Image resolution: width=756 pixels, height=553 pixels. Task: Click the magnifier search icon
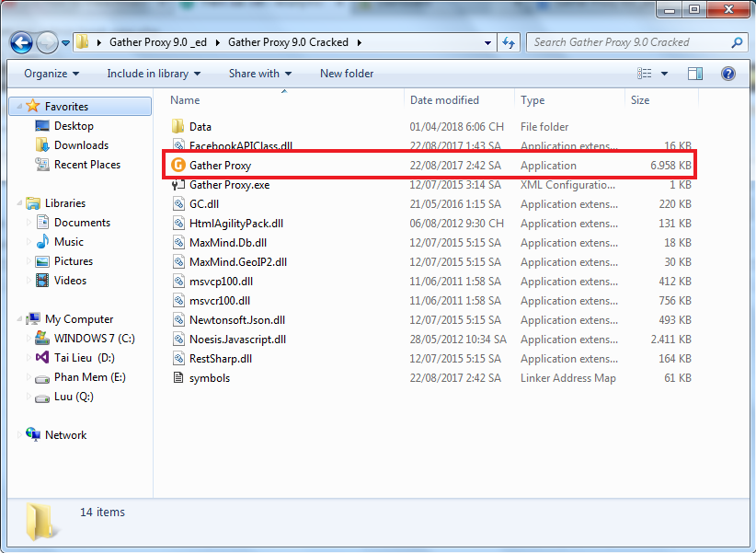737,42
